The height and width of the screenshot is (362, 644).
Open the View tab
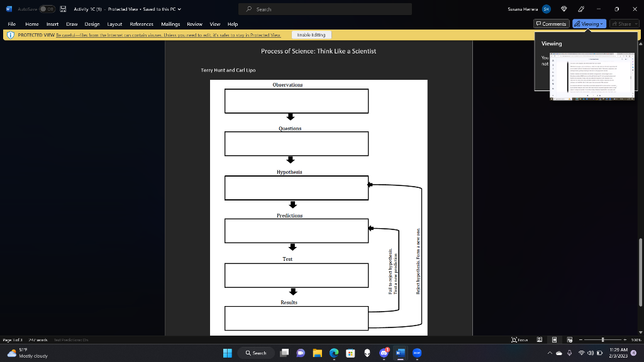point(215,25)
